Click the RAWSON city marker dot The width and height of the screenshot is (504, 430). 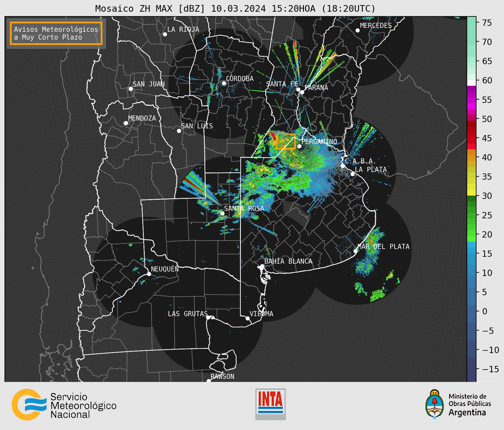(209, 381)
